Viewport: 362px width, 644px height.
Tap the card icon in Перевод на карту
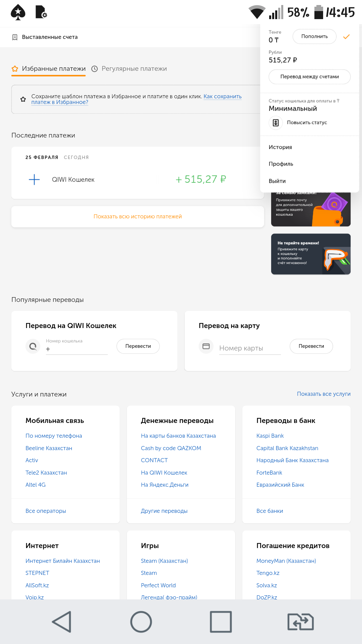(x=206, y=346)
